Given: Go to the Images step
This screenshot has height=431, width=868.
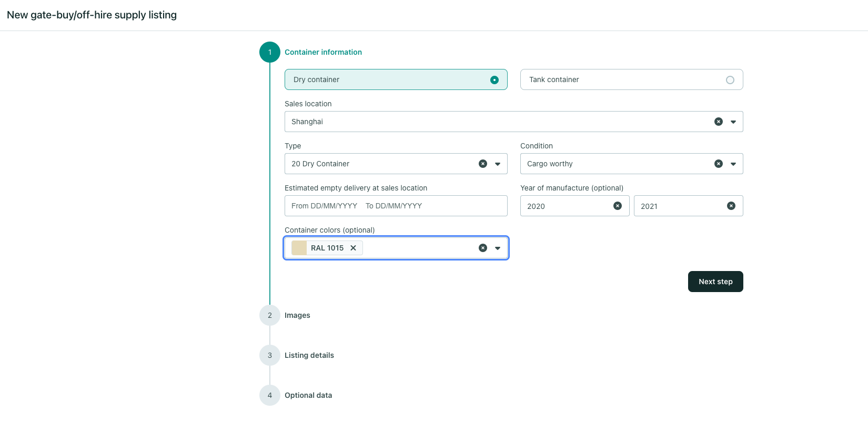Looking at the screenshot, I should [297, 315].
